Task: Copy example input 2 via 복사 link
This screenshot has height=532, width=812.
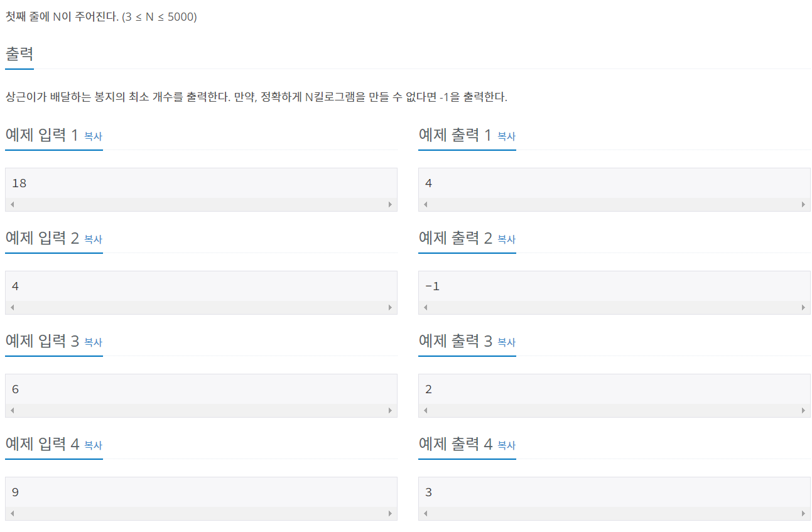Action: tap(93, 239)
